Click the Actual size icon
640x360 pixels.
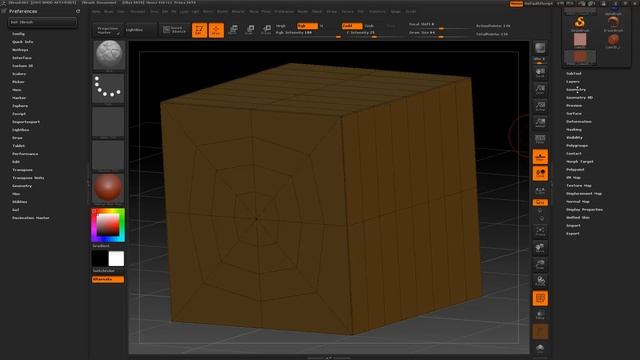click(540, 106)
